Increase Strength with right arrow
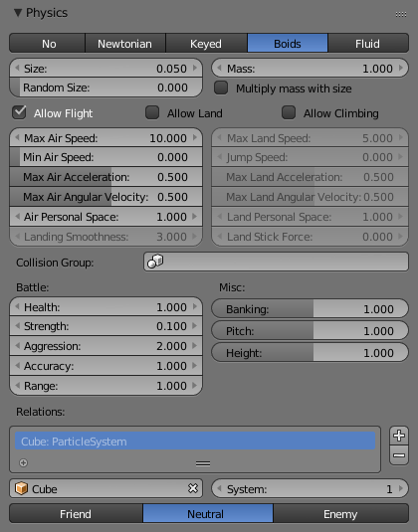The width and height of the screenshot is (418, 532). coord(194,326)
